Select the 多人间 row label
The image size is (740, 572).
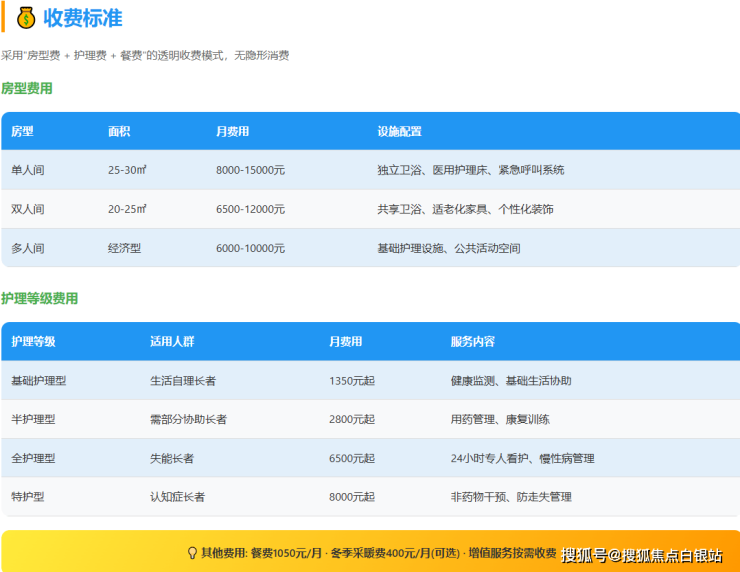(x=28, y=248)
